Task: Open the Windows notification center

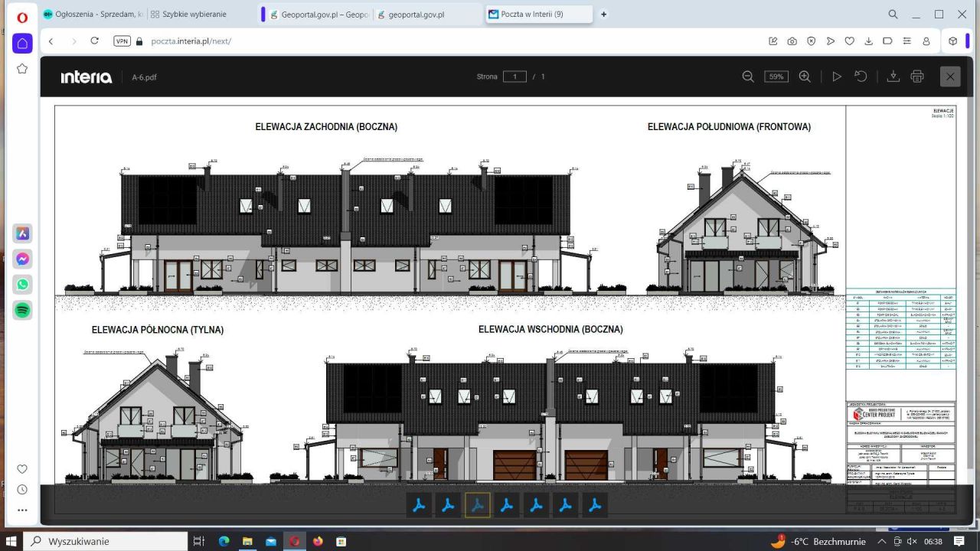Action: coord(960,541)
